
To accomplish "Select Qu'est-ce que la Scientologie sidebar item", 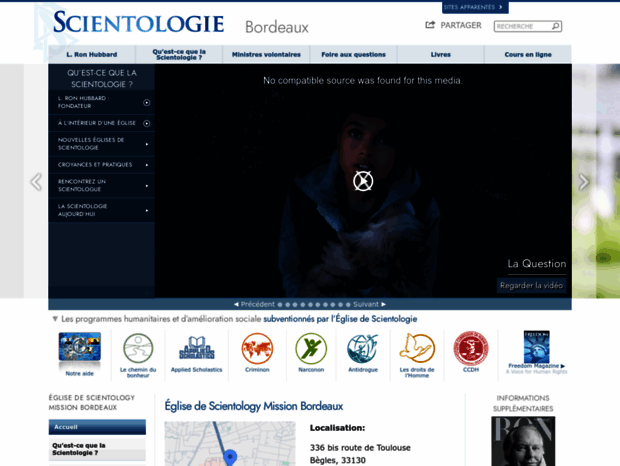I will pos(97,449).
